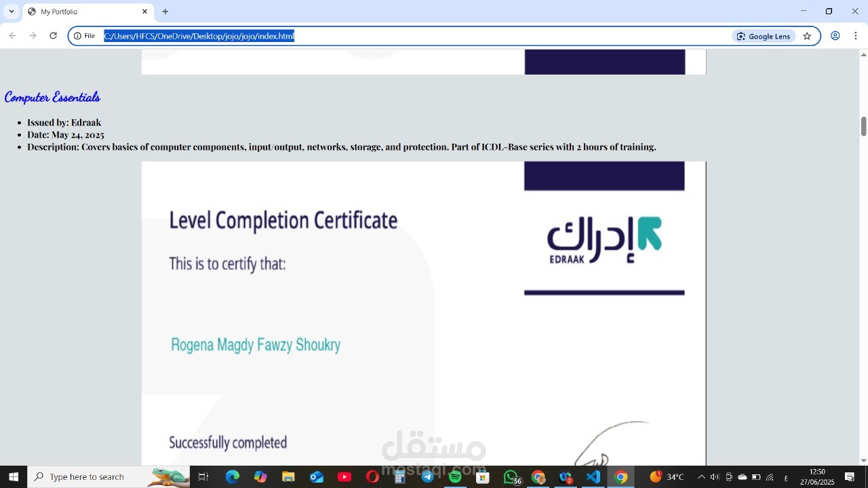Click the active Chrome taskbar icon
Image resolution: width=868 pixels, height=488 pixels.
tap(620, 476)
